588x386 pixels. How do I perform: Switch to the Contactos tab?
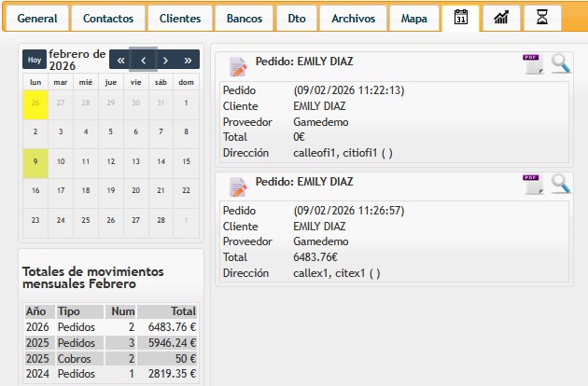(x=108, y=18)
